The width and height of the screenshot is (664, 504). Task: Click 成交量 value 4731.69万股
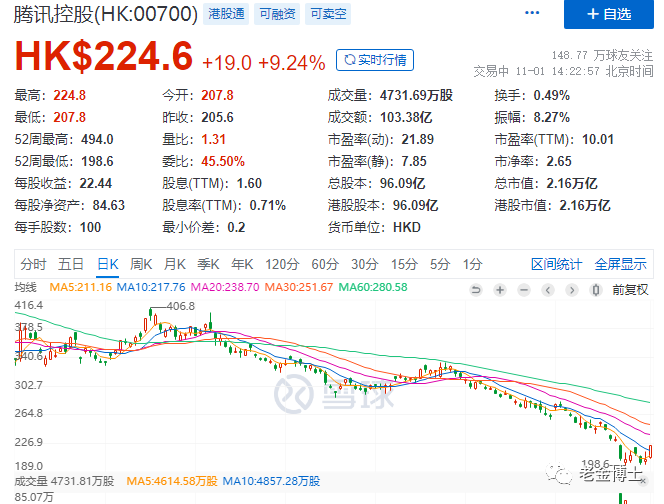pyautogui.click(x=416, y=95)
